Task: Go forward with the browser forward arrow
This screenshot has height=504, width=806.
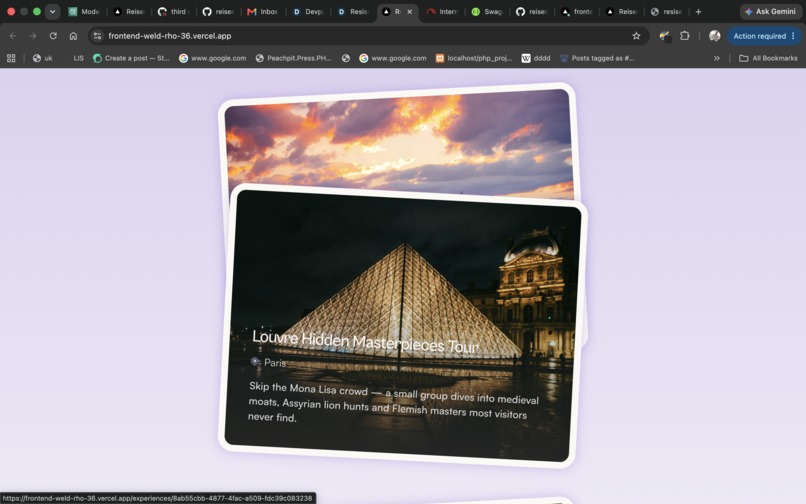Action: pos(33,36)
